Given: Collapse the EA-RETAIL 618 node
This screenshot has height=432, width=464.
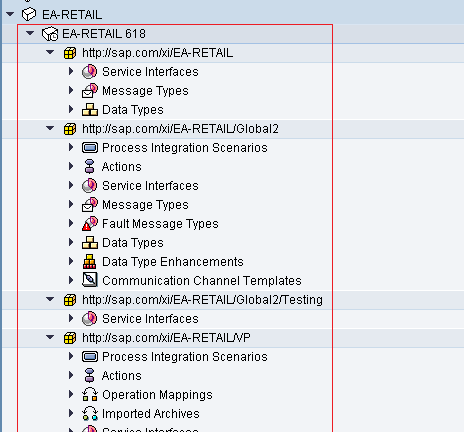Looking at the screenshot, I should click(30, 33).
